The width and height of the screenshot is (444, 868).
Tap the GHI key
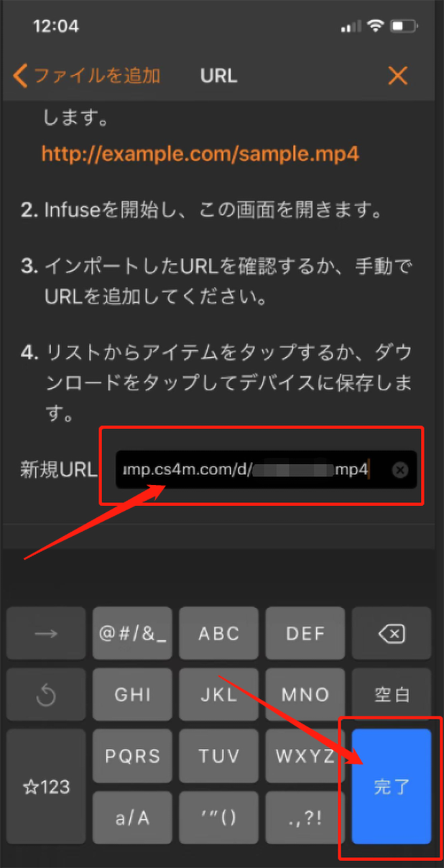pos(133,695)
